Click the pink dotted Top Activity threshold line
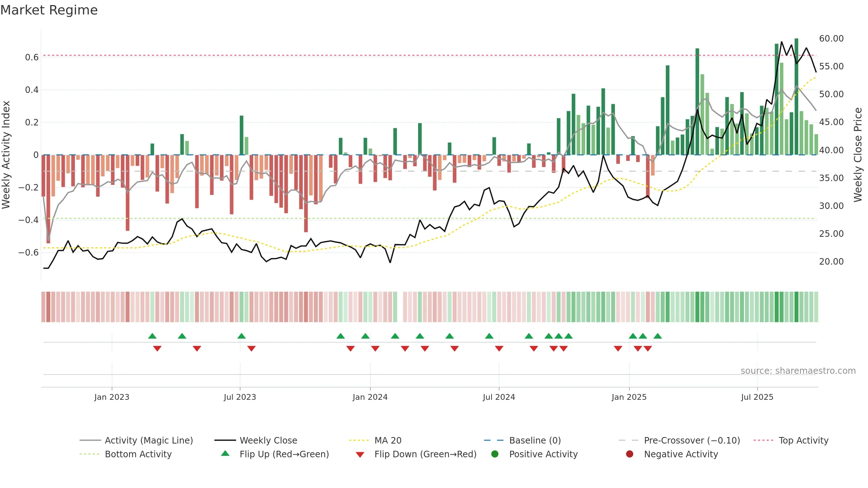Image resolution: width=868 pixels, height=488 pixels. coord(430,55)
